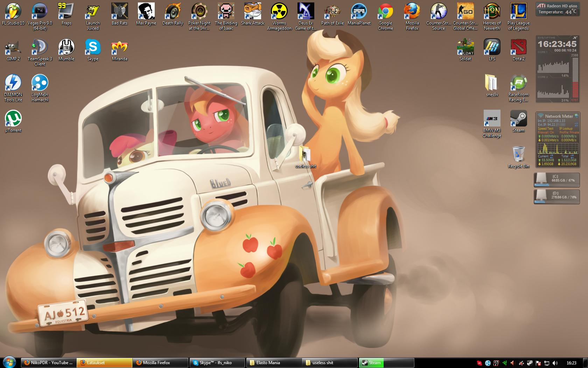Click the Mumble desktop icon
Image resolution: width=588 pixels, height=368 pixels.
pyautogui.click(x=66, y=50)
